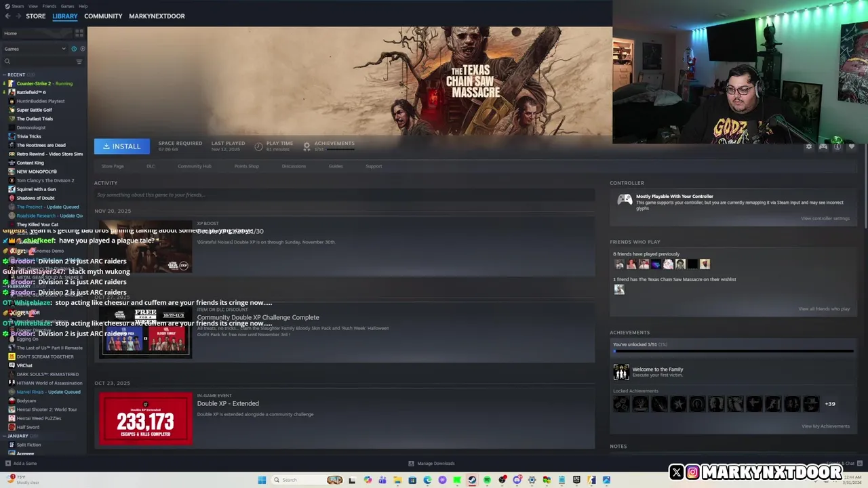Select NEW MONOPOLY in library
The width and height of the screenshot is (868, 488).
click(x=37, y=171)
